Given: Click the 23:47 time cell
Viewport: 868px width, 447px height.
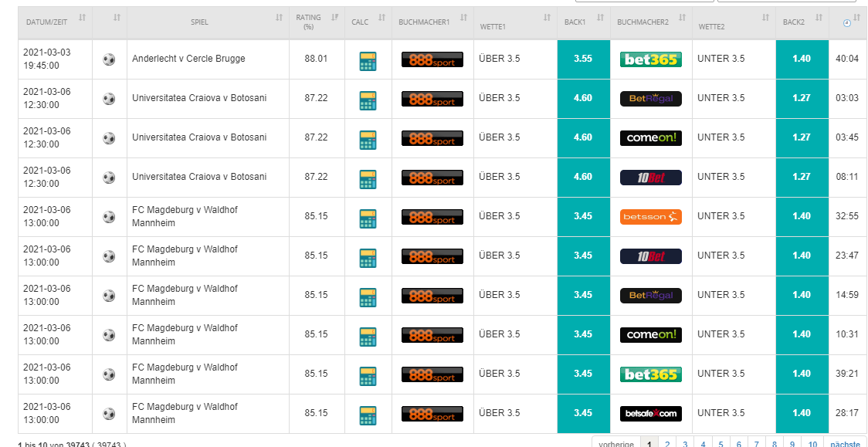Looking at the screenshot, I should pyautogui.click(x=847, y=256).
